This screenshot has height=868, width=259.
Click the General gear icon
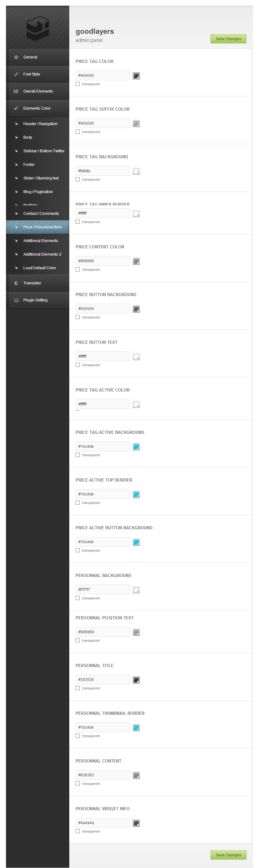tap(16, 57)
